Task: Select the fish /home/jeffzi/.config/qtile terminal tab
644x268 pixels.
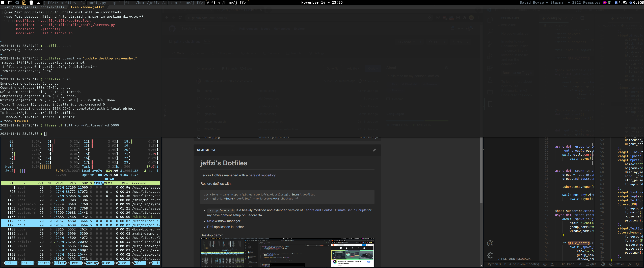Action: (33, 7)
